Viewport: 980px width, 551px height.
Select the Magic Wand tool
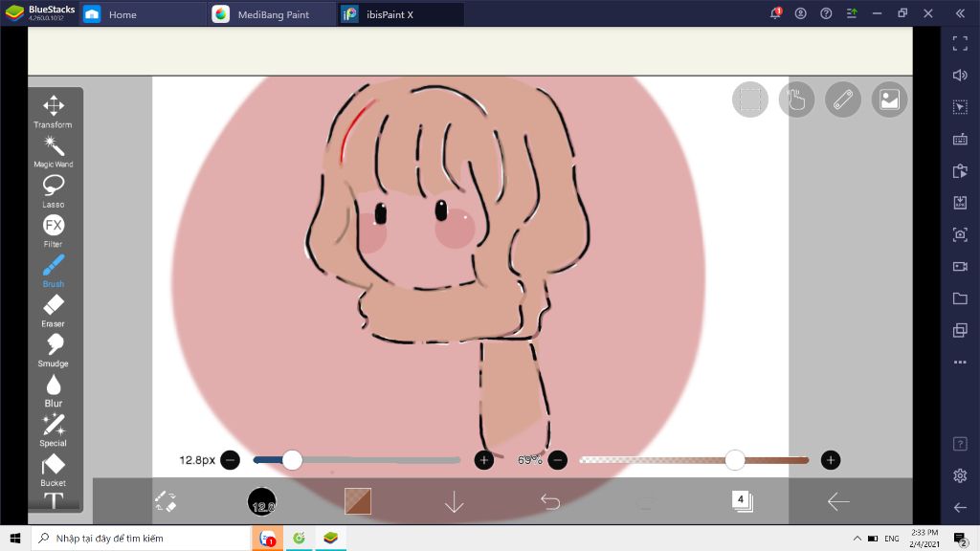click(x=54, y=152)
